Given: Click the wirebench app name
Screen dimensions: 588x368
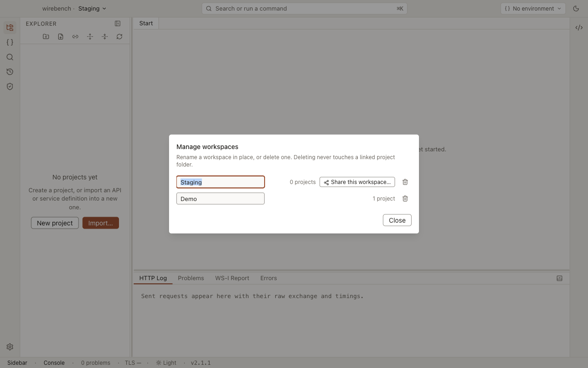Looking at the screenshot, I should (57, 8).
